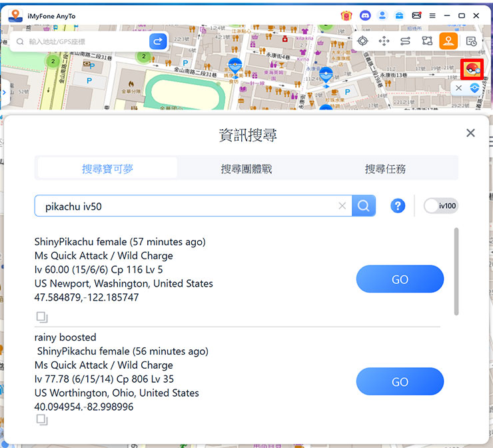This screenshot has width=493, height=448.
Task: Click Pokestop marker left of 永康街13巷
Action: click(326, 76)
